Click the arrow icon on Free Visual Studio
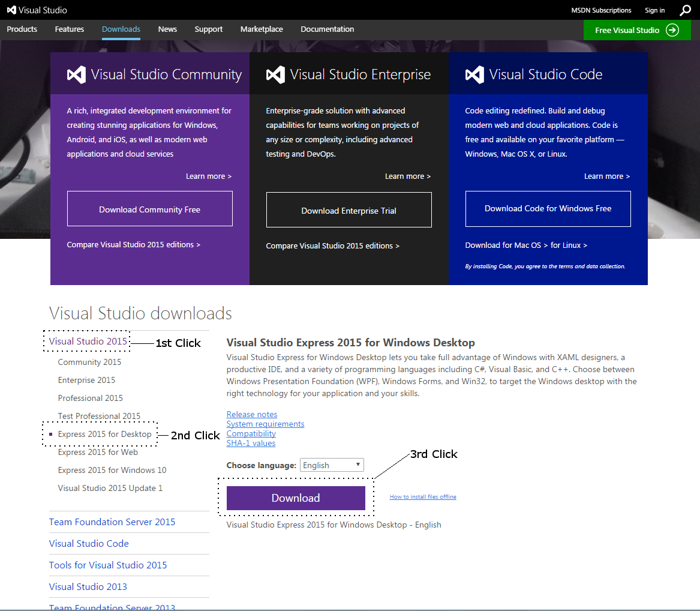This screenshot has width=700, height=611. (672, 30)
